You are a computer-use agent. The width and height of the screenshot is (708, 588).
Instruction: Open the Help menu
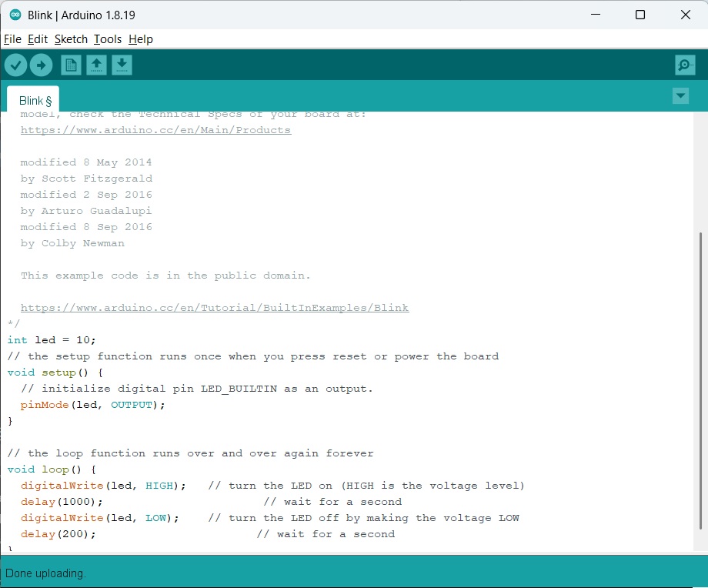pos(140,39)
